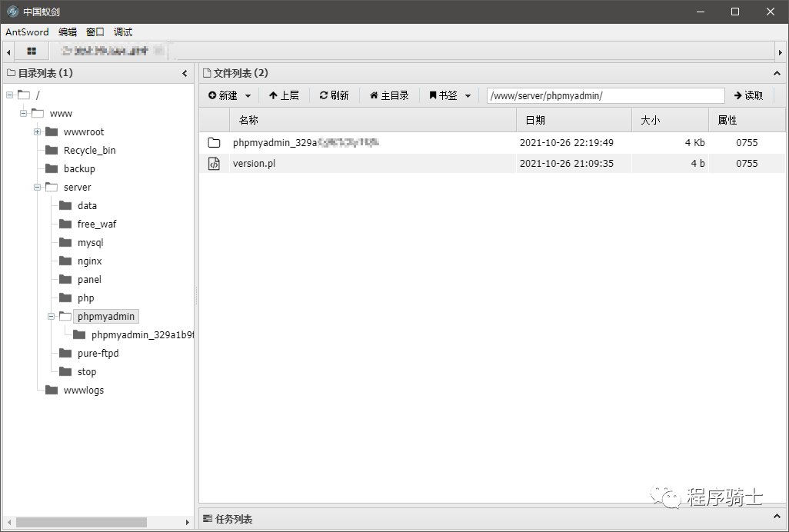Minimize the 中国蚁剑 window
This screenshot has height=532, width=789.
(701, 12)
